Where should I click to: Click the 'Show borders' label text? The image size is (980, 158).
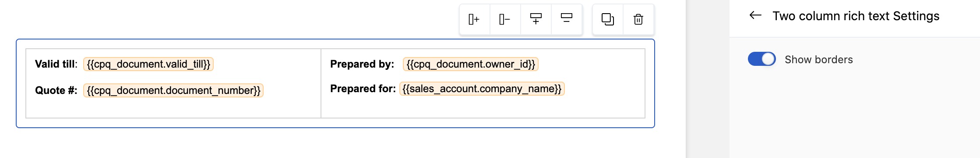tap(819, 60)
